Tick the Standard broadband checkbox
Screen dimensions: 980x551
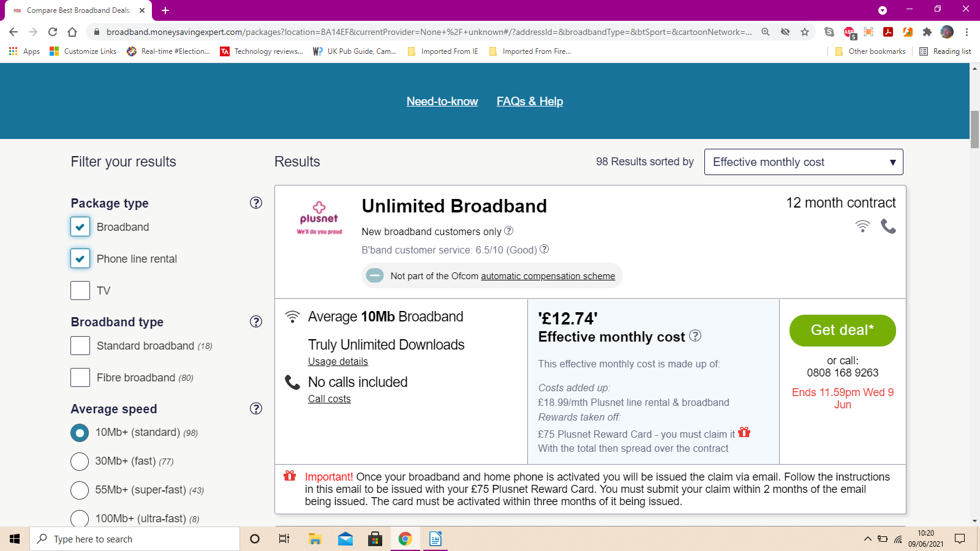80,345
